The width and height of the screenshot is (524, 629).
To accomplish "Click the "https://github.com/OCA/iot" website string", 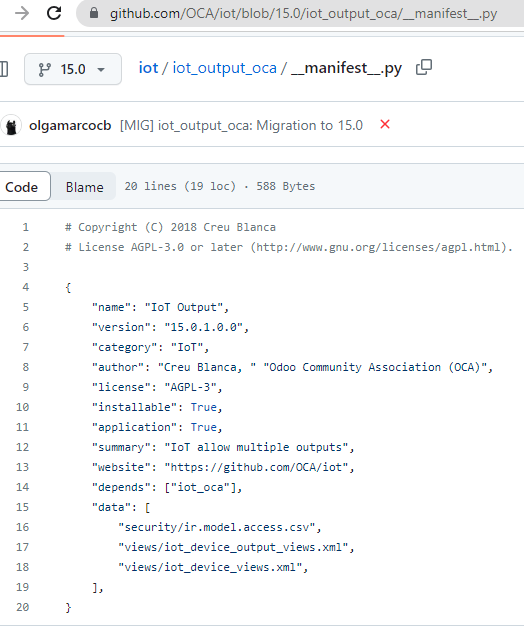I will 256,467.
